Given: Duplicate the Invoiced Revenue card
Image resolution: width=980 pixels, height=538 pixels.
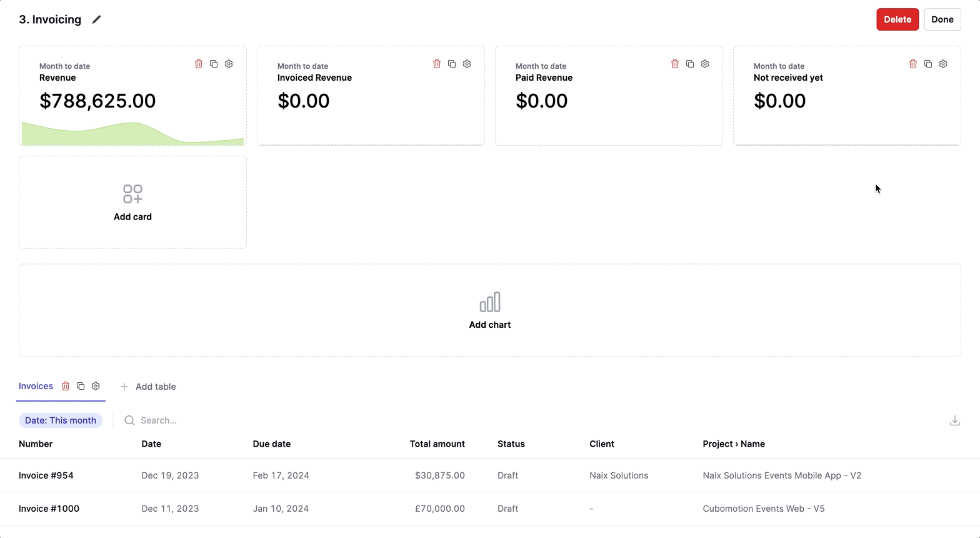Looking at the screenshot, I should point(452,64).
